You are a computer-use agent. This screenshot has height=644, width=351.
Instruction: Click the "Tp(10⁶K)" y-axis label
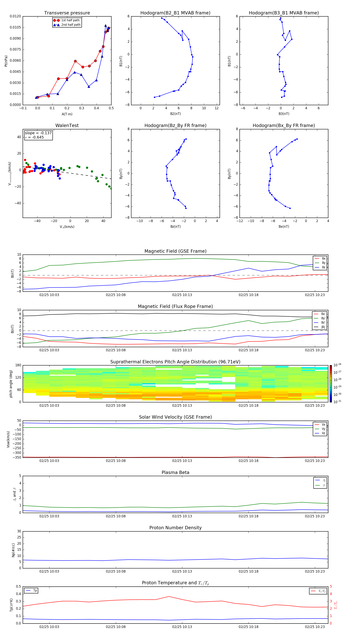[12, 605]
